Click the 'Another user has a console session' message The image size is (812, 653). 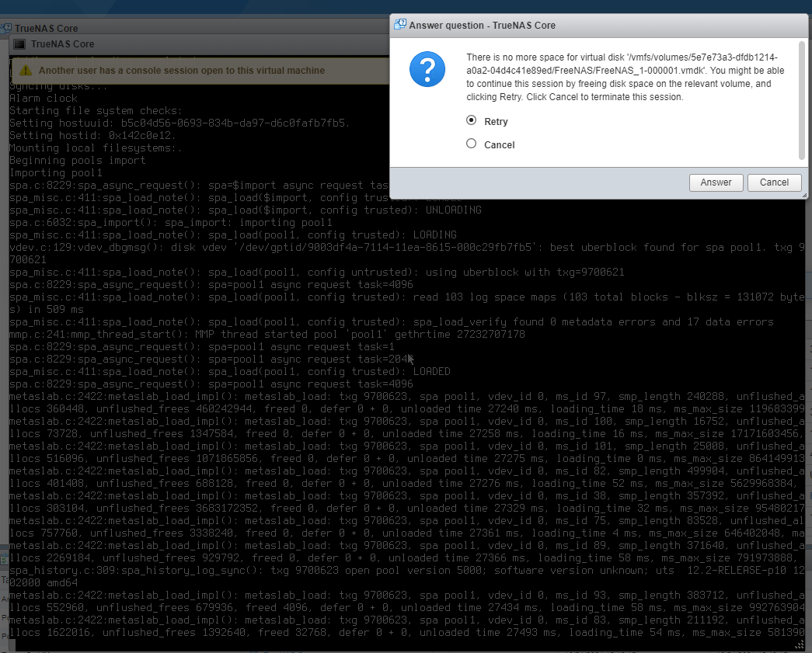(x=182, y=71)
